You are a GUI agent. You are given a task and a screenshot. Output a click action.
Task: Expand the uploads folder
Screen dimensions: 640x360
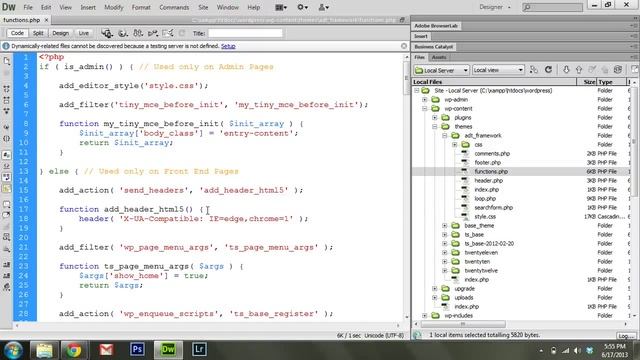point(435,298)
